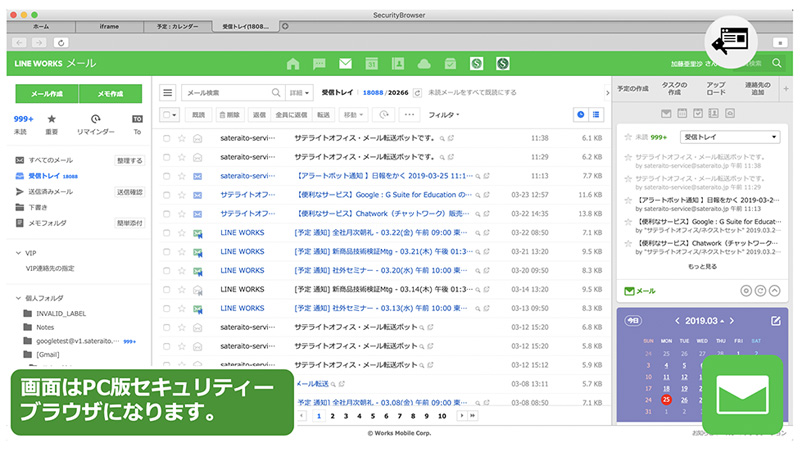Image resolution: width=800 pixels, height=460 pixels.
Task: Click the header search magnifier icon
Action: click(x=777, y=63)
